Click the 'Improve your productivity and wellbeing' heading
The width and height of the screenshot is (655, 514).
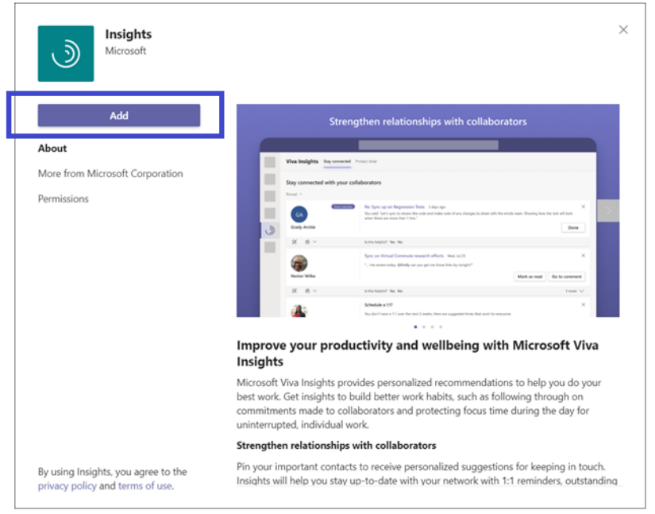click(417, 353)
